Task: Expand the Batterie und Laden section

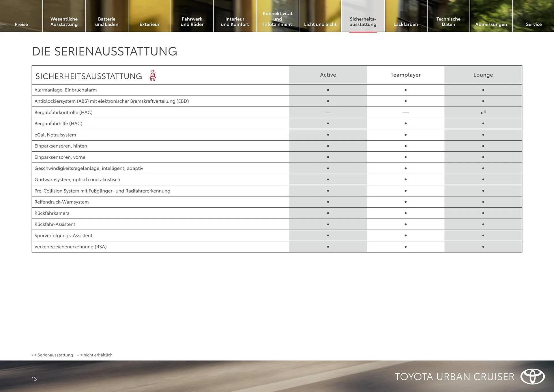Action: pos(106,22)
